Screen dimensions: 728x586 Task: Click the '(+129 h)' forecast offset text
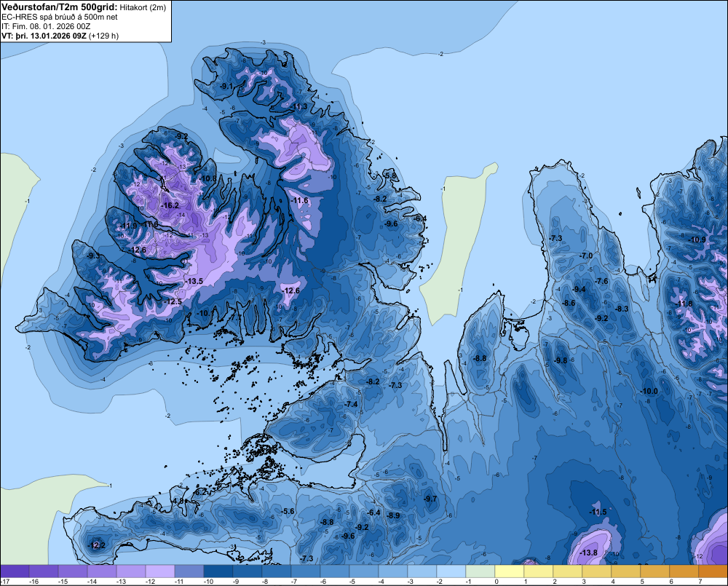pyautogui.click(x=103, y=36)
